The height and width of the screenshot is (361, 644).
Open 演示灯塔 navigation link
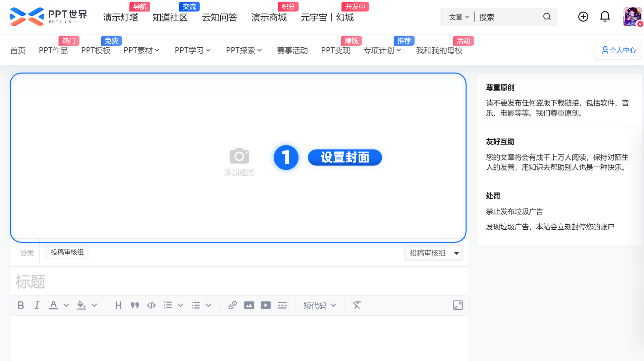point(121,17)
